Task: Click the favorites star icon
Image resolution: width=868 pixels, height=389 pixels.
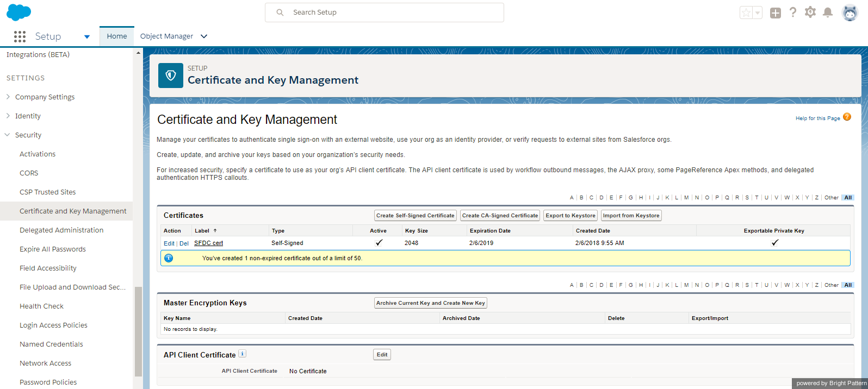Action: click(x=746, y=12)
